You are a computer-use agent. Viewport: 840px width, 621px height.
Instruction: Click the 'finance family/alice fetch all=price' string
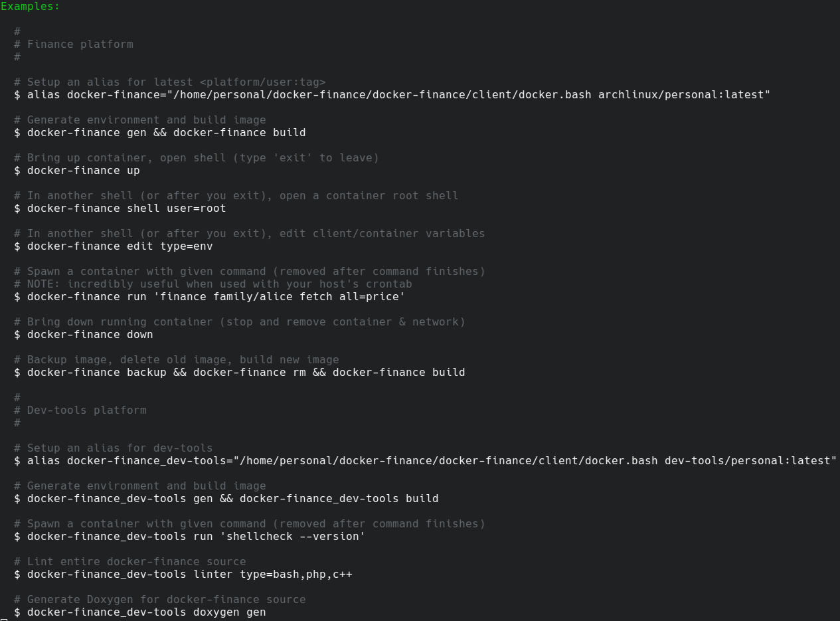click(x=279, y=297)
